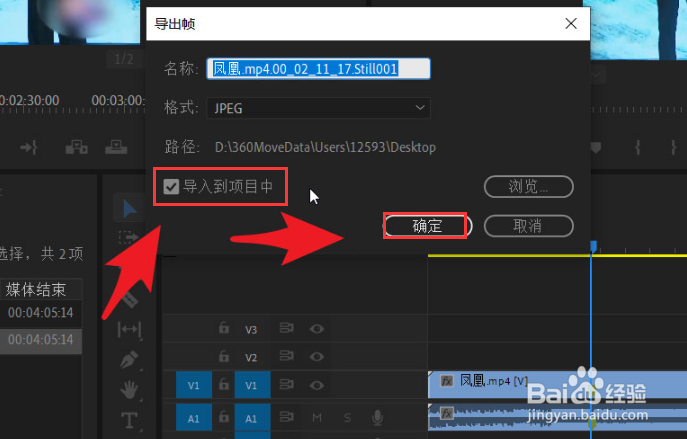Click the blue timeline playhead marker
Viewport: 687px width, 439px height.
click(x=593, y=246)
